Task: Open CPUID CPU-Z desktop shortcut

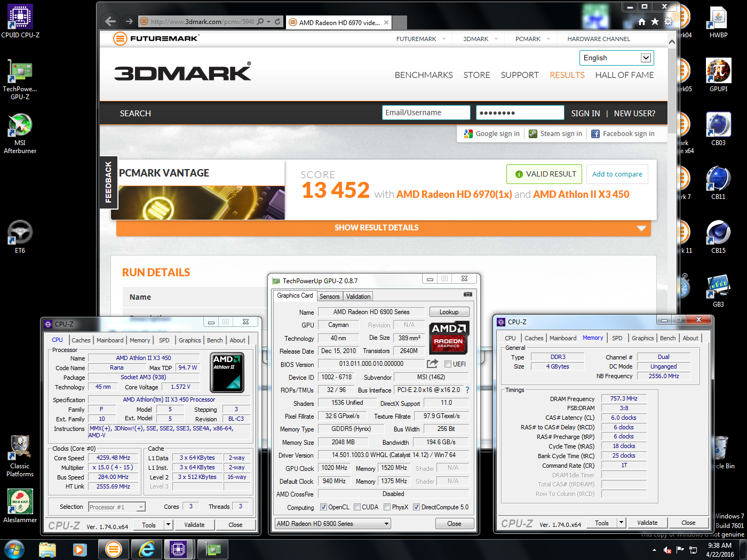Action: pyautogui.click(x=20, y=21)
